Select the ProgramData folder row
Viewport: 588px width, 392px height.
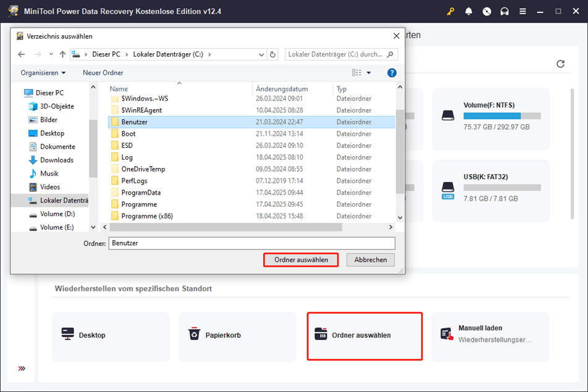click(251, 193)
